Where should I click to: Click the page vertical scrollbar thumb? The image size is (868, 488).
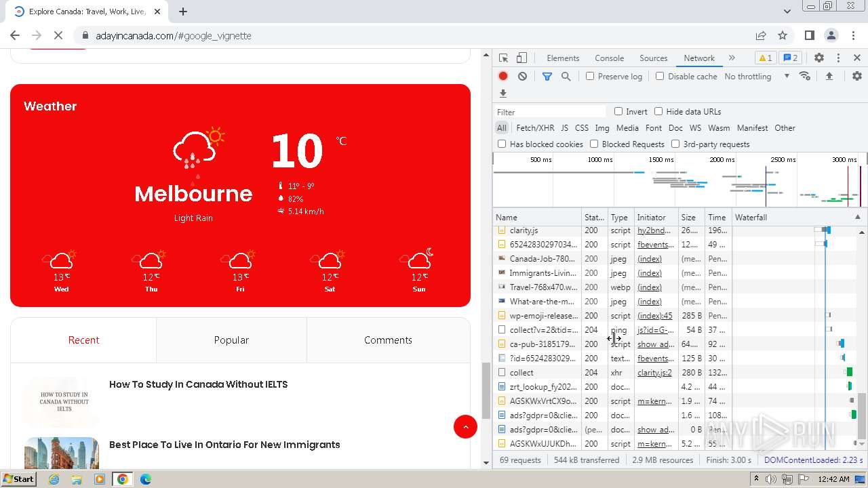pyautogui.click(x=486, y=390)
